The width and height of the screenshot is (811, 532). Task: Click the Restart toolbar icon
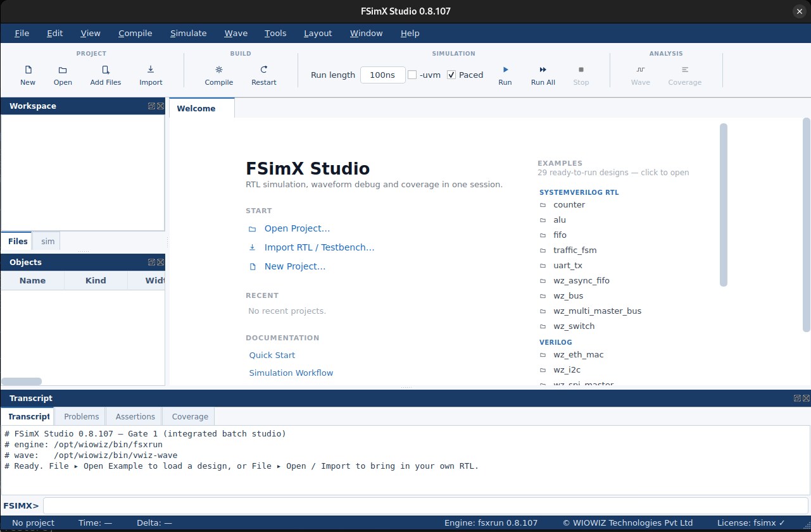pyautogui.click(x=263, y=70)
